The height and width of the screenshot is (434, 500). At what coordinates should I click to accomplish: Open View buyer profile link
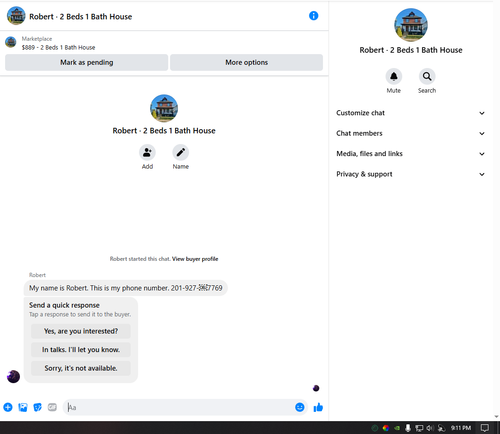tap(195, 259)
